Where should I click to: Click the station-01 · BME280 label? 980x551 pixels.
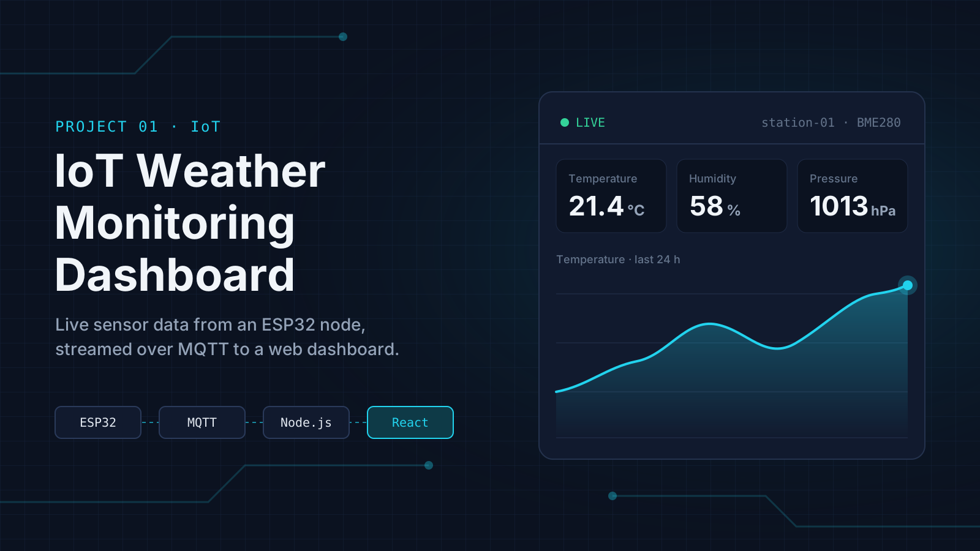click(x=831, y=122)
